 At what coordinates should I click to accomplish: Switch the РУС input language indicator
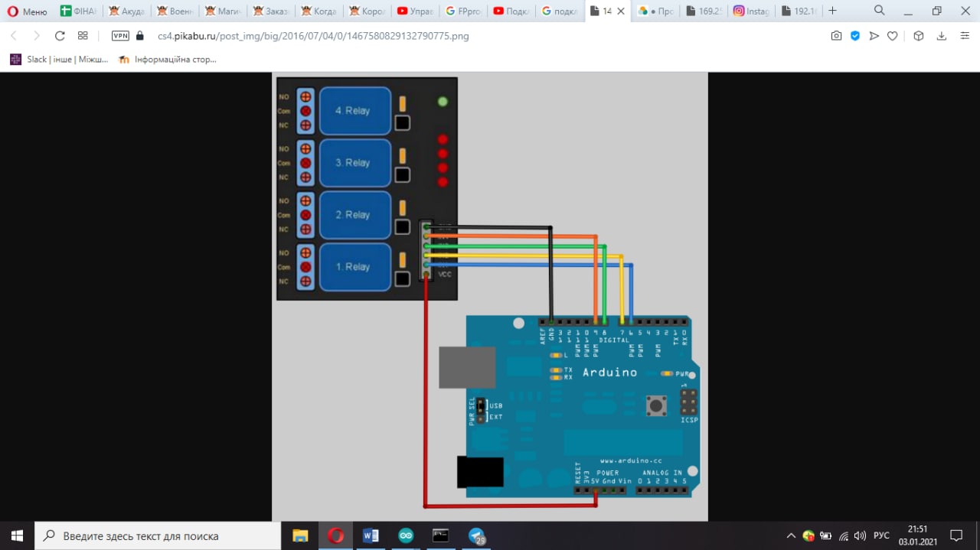pos(882,535)
